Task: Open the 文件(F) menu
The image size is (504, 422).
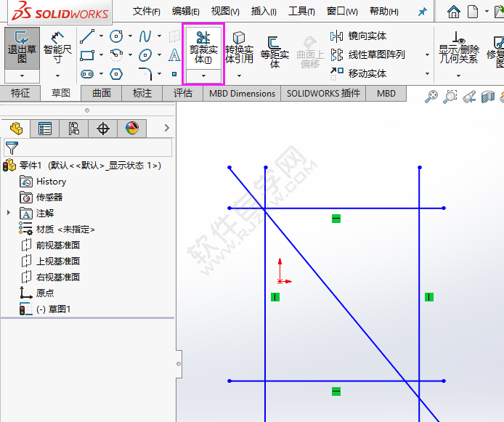Action: coord(146,12)
